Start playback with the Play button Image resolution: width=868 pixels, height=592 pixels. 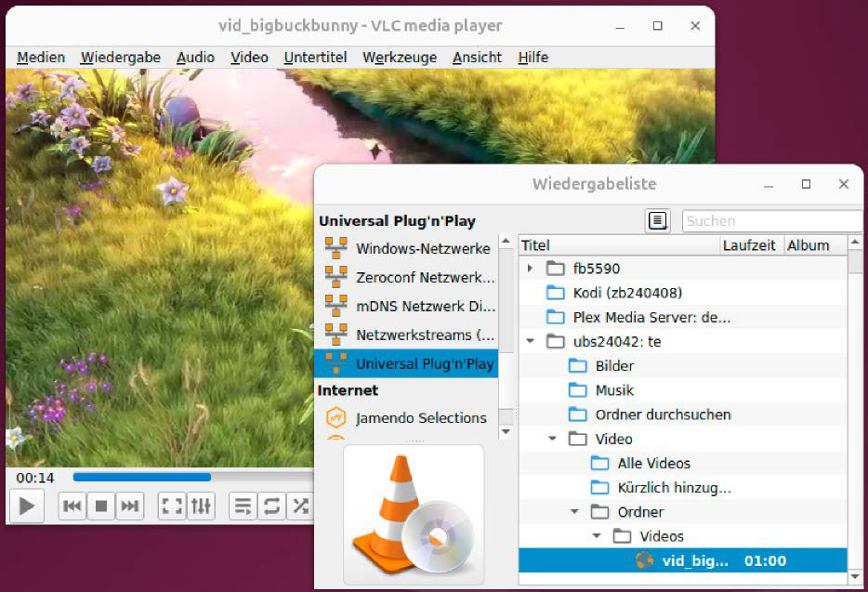click(26, 506)
